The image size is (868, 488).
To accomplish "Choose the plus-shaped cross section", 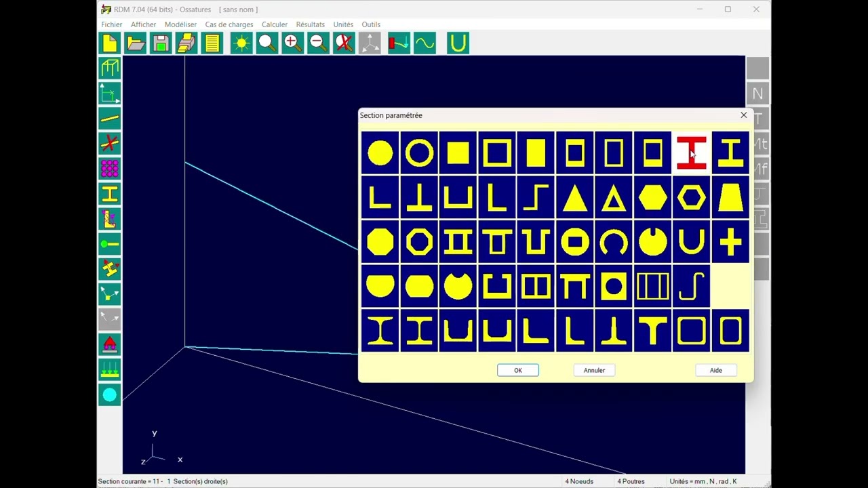I will coord(730,242).
